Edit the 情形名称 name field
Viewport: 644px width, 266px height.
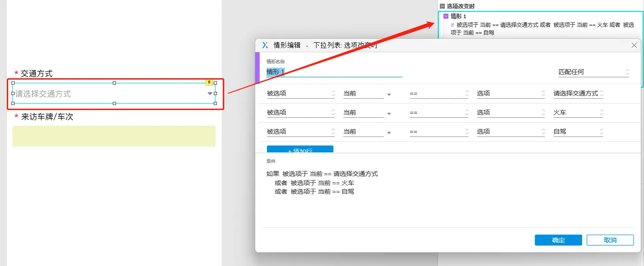[x=334, y=72]
